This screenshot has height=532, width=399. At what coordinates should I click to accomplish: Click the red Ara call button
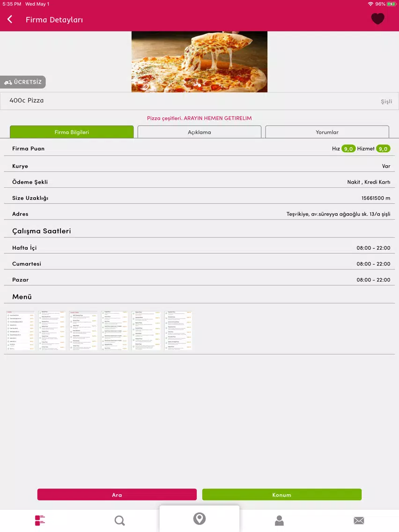(117, 495)
